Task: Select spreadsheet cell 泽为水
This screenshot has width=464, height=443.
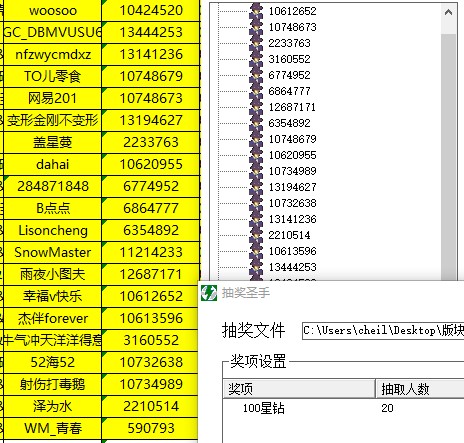Action: pos(52,406)
